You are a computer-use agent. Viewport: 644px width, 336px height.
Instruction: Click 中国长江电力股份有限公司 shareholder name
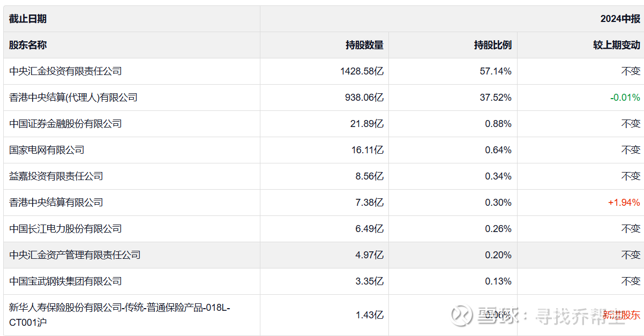[65, 229]
